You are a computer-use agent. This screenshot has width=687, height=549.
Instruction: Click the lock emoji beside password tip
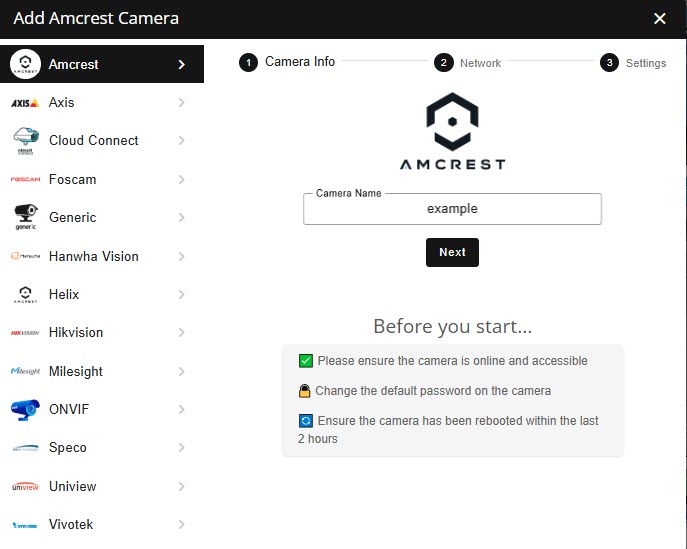(x=305, y=391)
